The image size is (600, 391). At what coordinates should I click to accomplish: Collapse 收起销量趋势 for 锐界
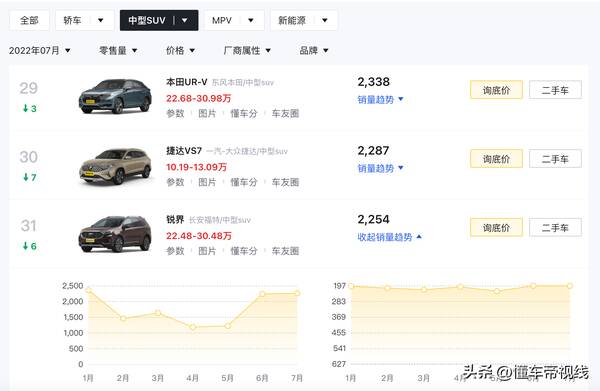point(390,237)
